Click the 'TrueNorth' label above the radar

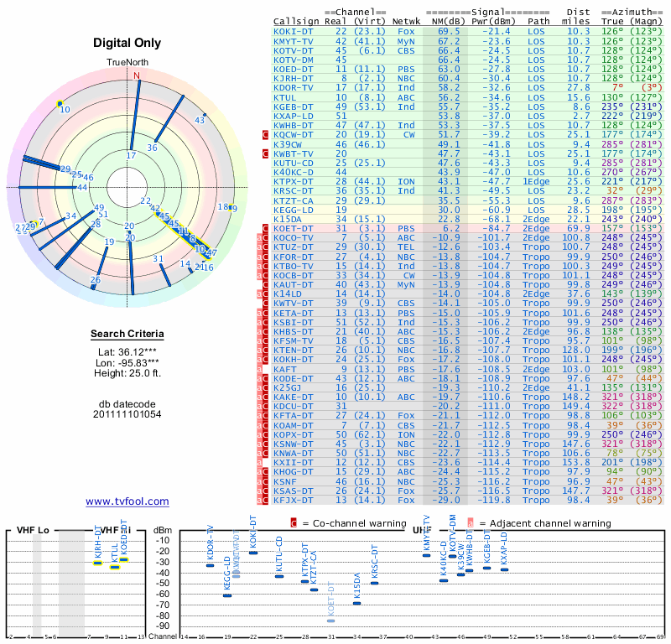coord(127,63)
